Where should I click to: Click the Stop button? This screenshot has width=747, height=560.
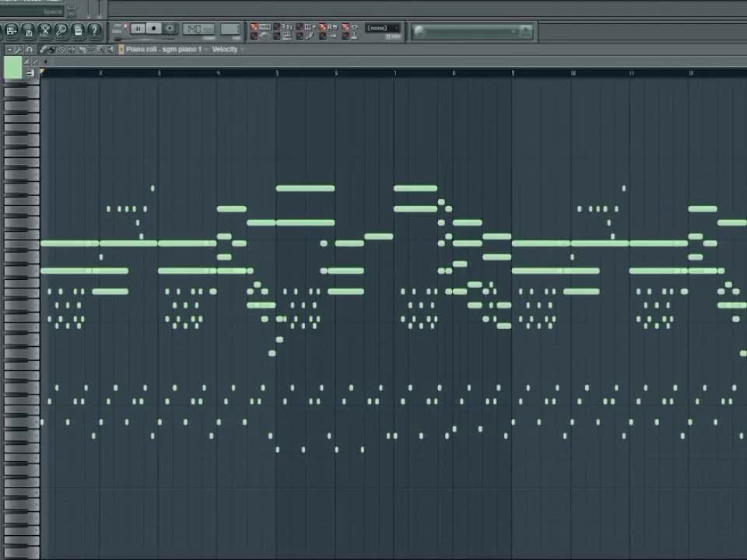coord(153,29)
